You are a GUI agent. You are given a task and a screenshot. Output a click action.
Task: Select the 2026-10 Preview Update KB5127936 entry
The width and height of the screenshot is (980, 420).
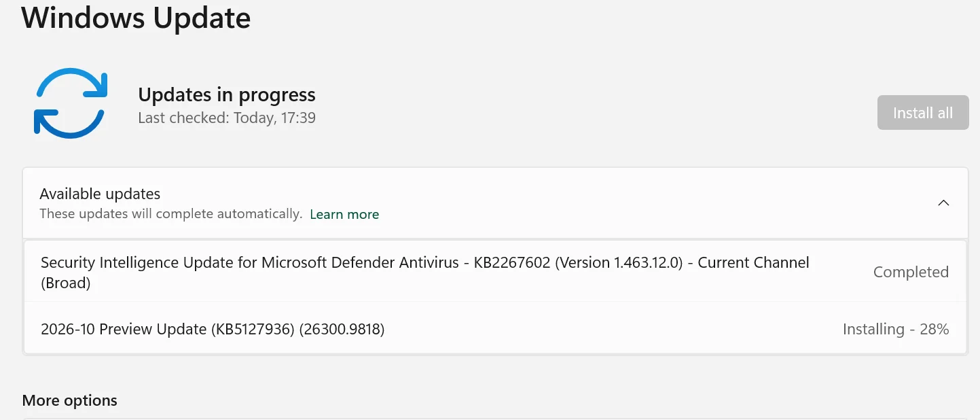(495, 329)
